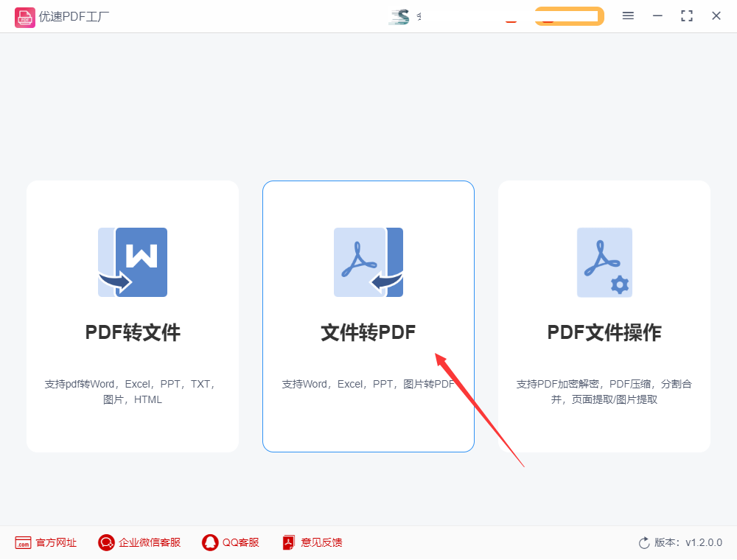Image resolution: width=737 pixels, height=560 pixels.
Task: Select the PDF文件操作 card title
Action: 604,332
